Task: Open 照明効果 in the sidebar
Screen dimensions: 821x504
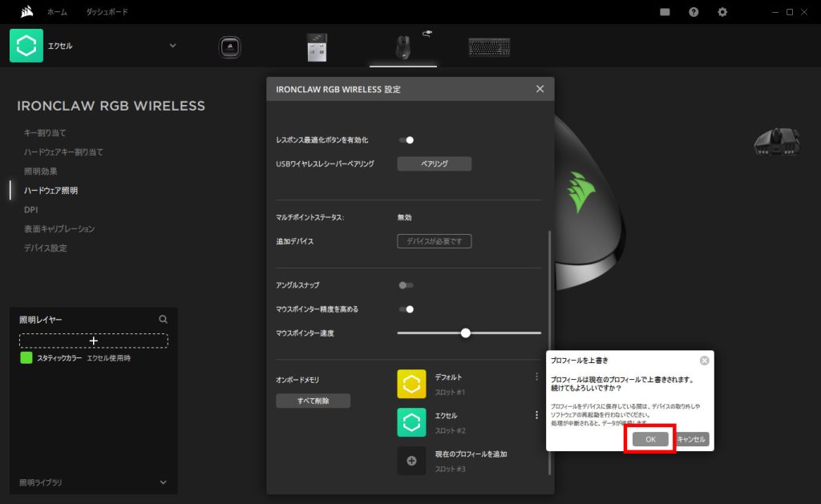Action: coord(41,171)
